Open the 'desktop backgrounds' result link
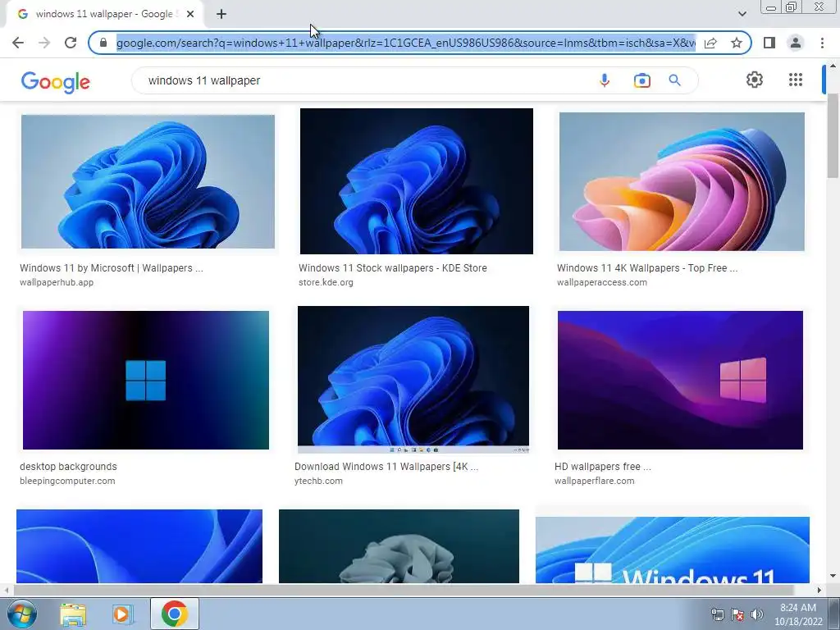This screenshot has height=630, width=840. click(x=68, y=467)
